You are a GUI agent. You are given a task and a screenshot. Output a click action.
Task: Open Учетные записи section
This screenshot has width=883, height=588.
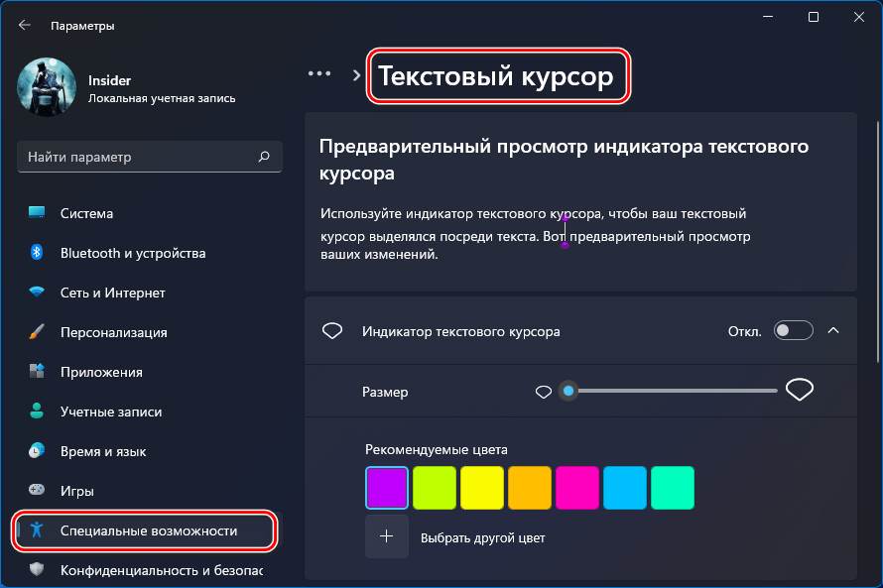[110, 412]
